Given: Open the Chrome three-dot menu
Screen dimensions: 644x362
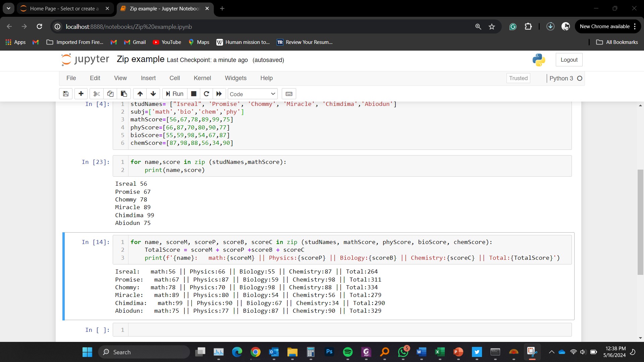Looking at the screenshot, I should (x=635, y=26).
